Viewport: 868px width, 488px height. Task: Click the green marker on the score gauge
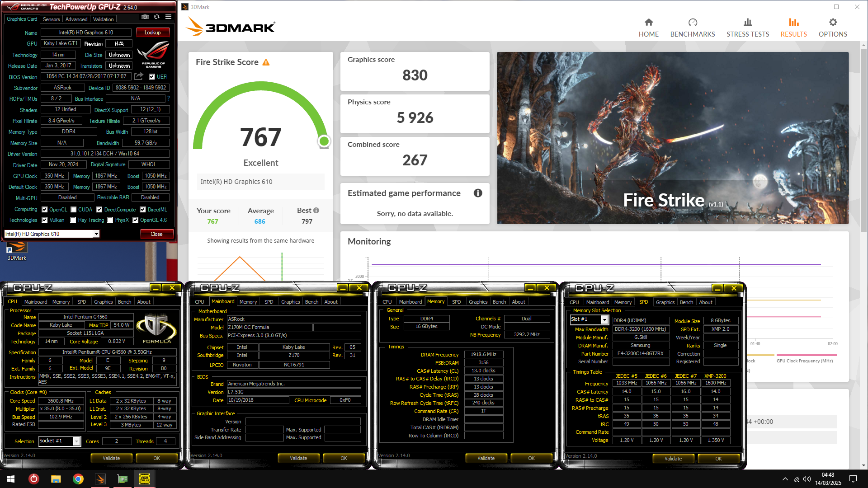[x=324, y=141]
